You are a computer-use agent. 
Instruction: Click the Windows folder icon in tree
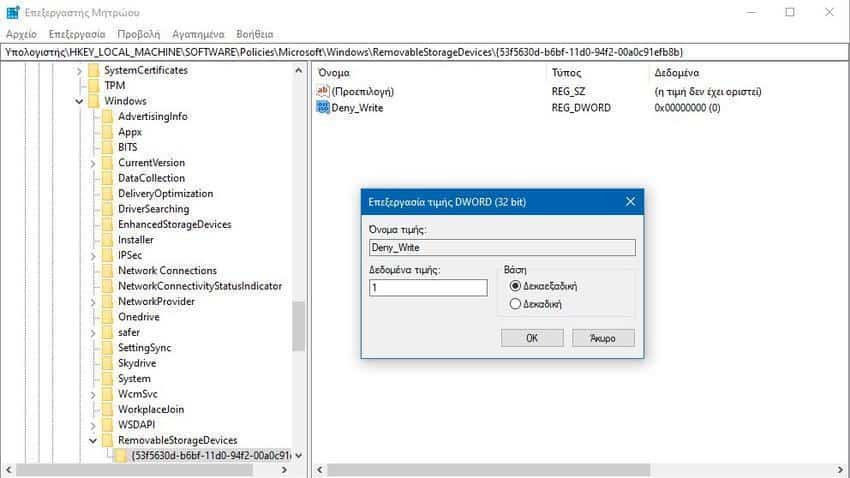point(93,101)
